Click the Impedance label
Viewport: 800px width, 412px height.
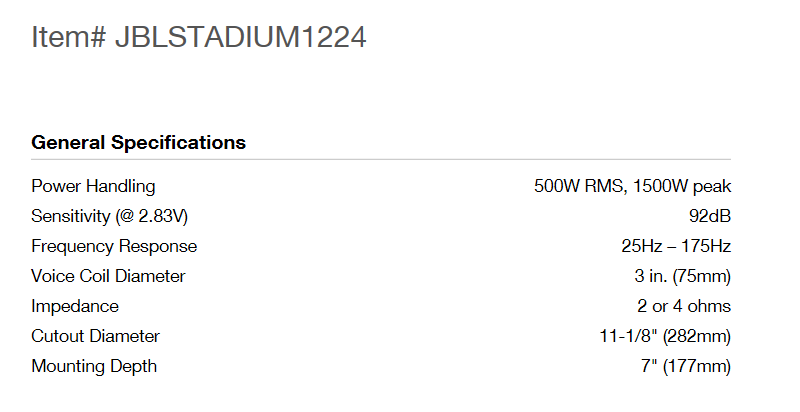pos(75,306)
